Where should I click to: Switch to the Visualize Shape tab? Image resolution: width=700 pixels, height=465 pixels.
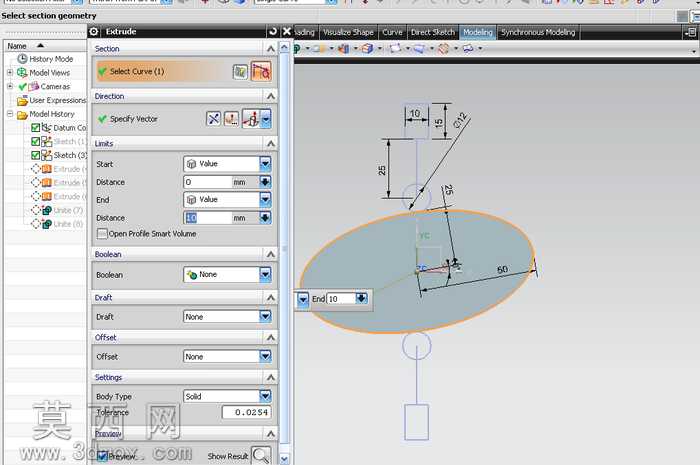[348, 33]
